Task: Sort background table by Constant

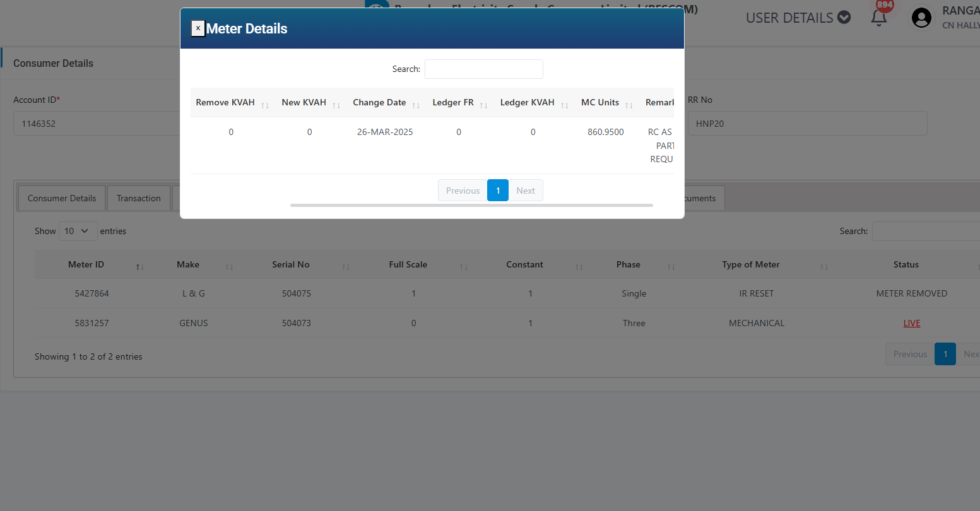Action: (x=530, y=264)
